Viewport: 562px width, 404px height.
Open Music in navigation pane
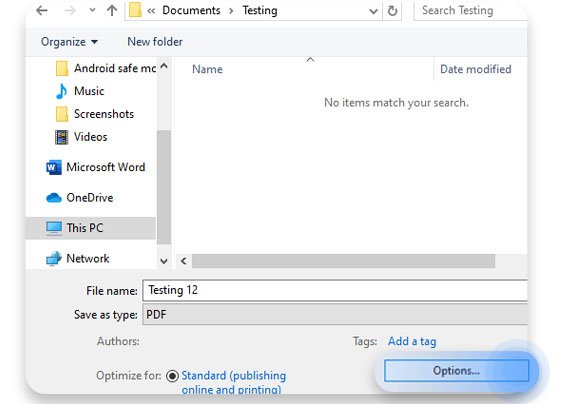point(80,91)
